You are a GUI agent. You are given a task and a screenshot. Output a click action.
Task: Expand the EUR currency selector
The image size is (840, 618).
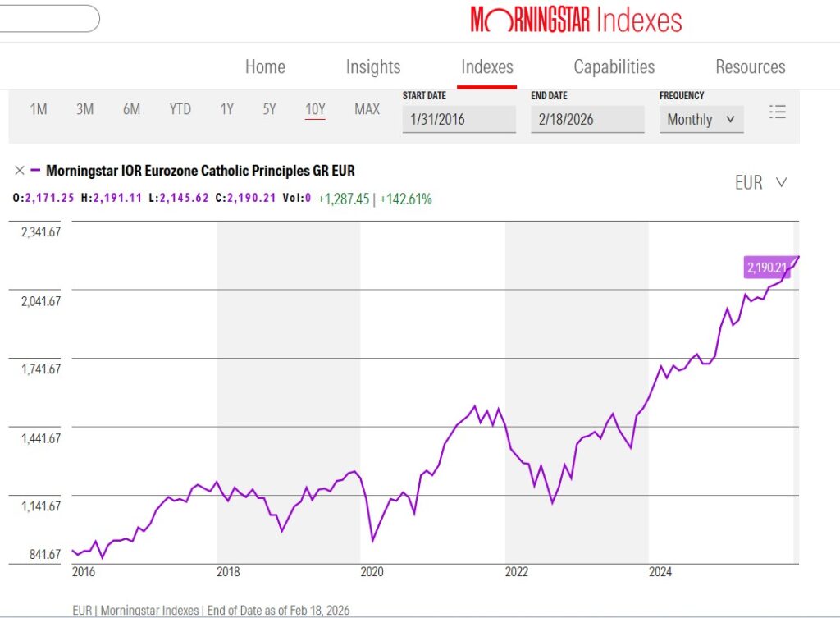point(760,183)
